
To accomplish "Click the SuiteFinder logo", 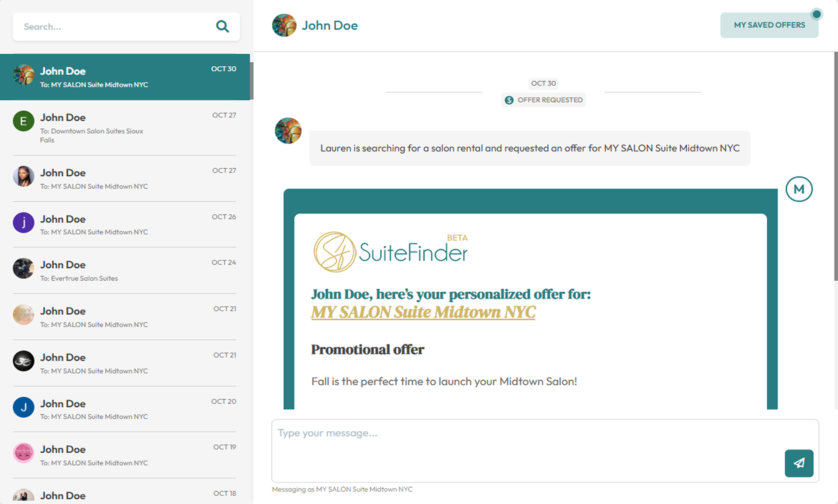I will [390, 250].
